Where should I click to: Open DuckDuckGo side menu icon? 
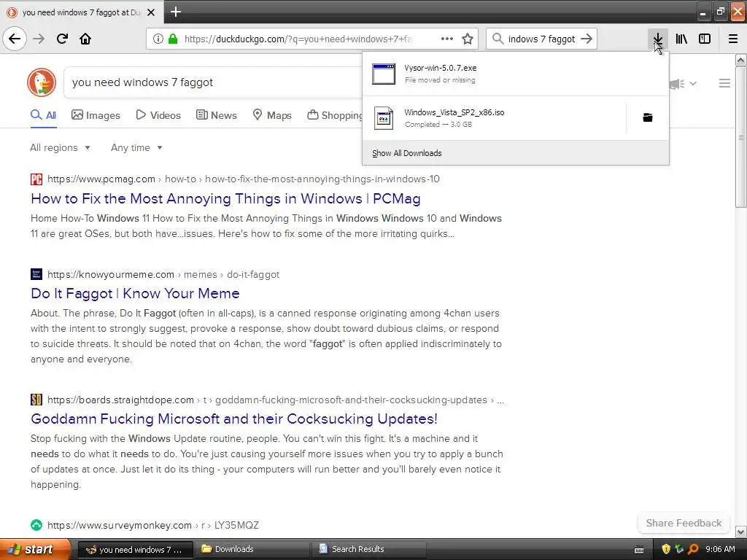(724, 83)
